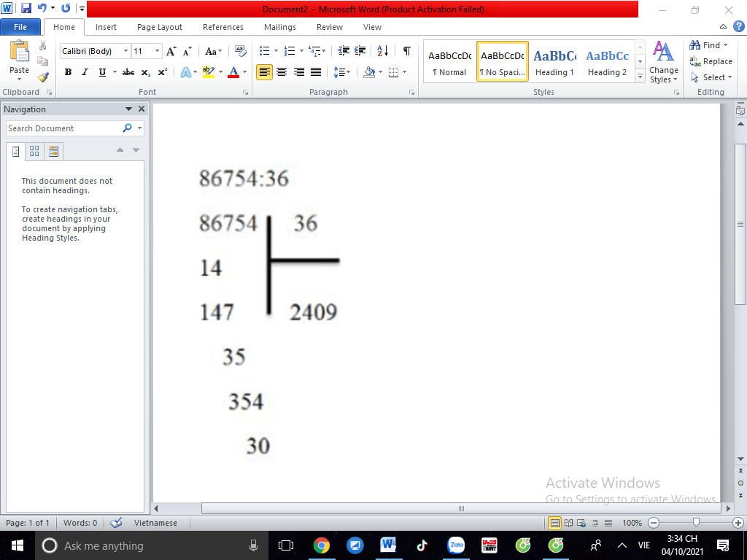Image resolution: width=747 pixels, height=560 pixels.
Task: Switch to the Page Layout tab
Action: click(160, 27)
